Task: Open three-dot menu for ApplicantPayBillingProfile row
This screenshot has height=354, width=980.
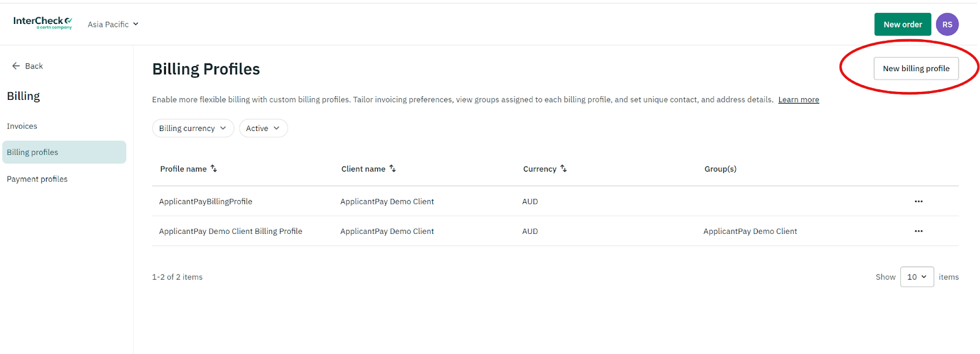Action: pos(918,201)
